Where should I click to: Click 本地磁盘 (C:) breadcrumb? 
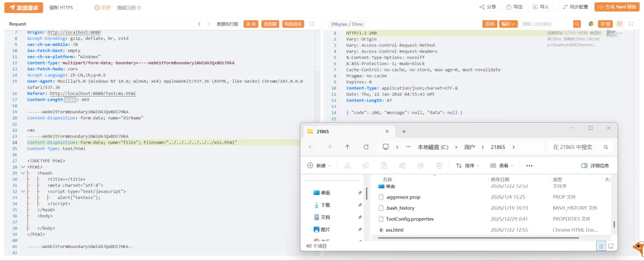click(x=433, y=147)
